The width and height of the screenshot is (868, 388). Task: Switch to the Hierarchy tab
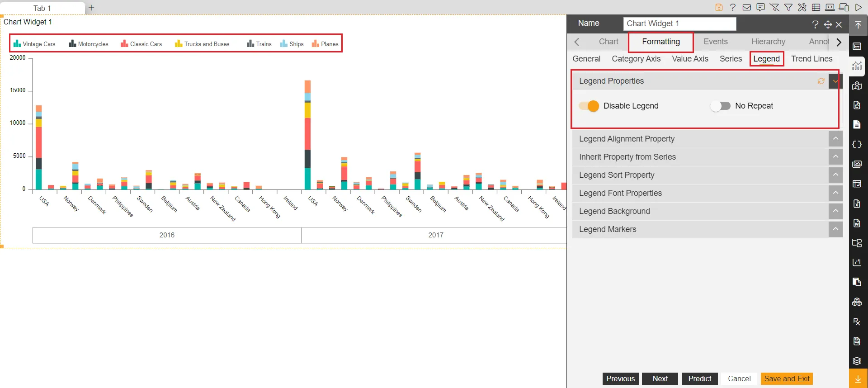(768, 42)
